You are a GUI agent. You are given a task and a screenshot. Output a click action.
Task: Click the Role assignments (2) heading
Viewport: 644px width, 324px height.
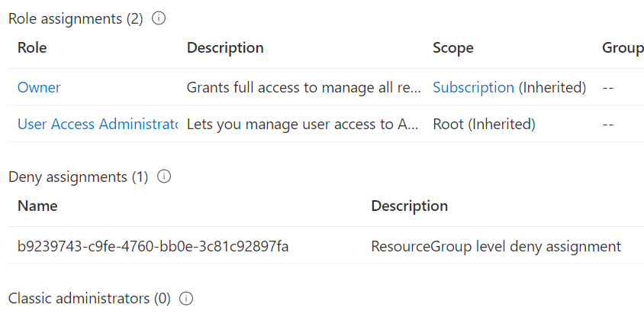pyautogui.click(x=76, y=19)
